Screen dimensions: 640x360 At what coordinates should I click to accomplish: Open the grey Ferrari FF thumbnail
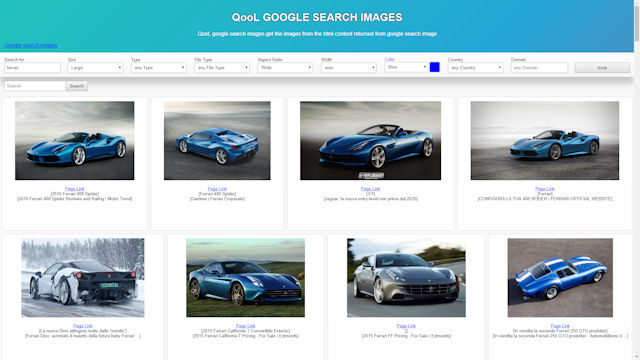coord(406,278)
